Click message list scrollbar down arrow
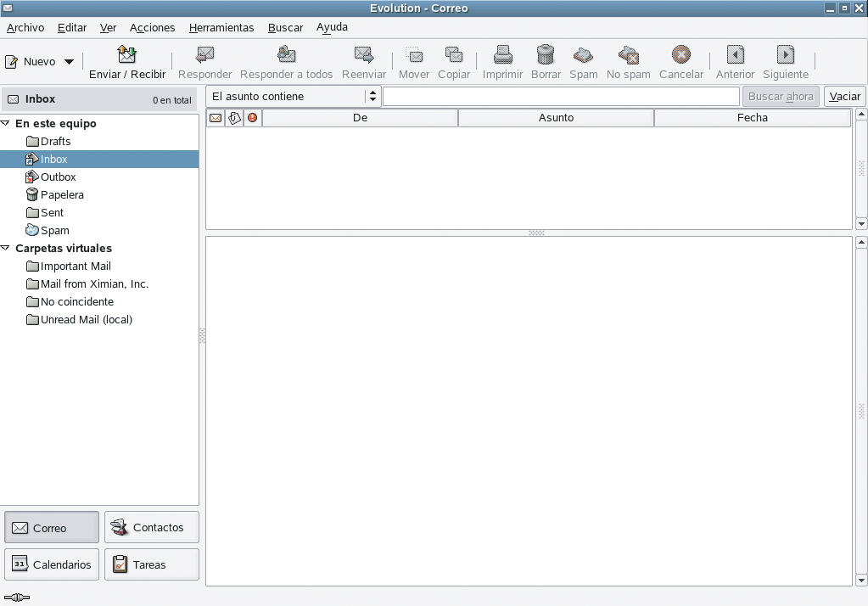This screenshot has height=606, width=868. click(861, 224)
